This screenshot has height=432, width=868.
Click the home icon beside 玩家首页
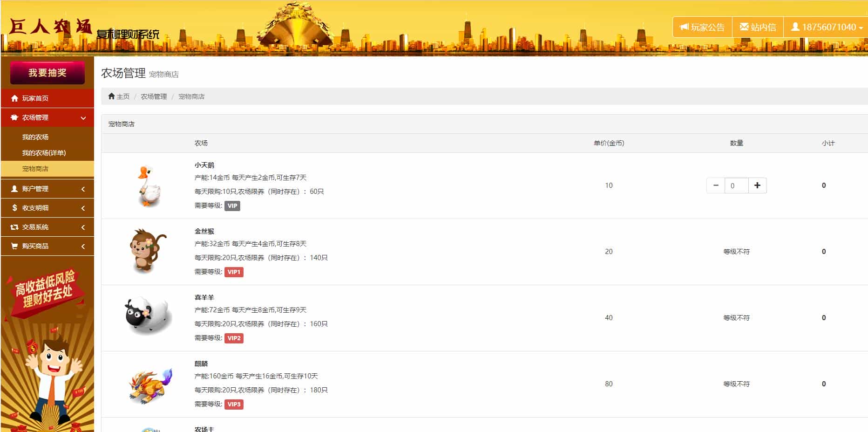click(x=14, y=98)
